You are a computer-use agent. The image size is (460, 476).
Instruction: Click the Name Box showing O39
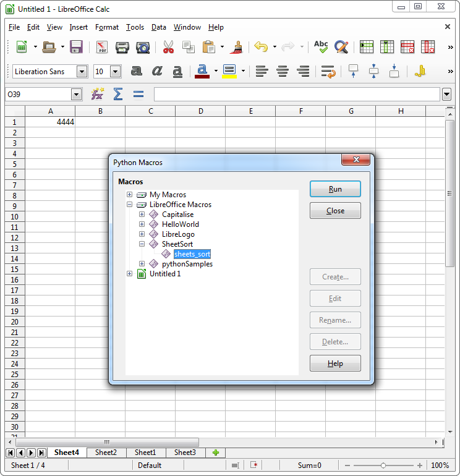[38, 95]
